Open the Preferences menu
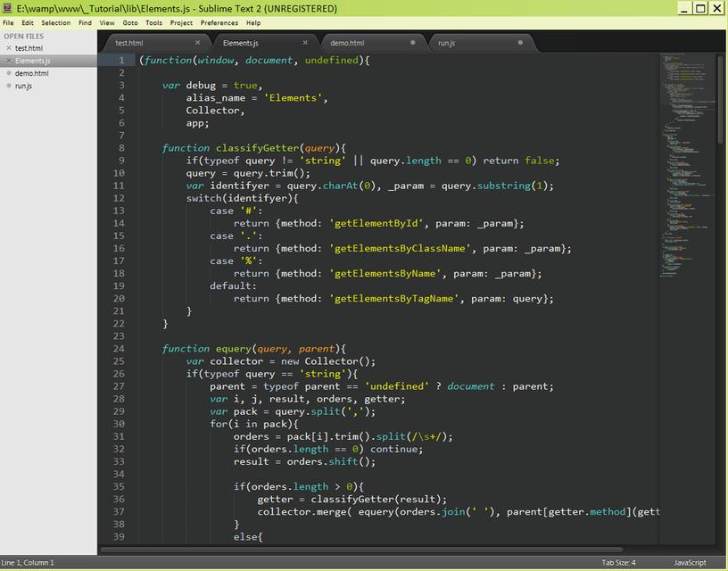Screen dimensions: 728x571 pyautogui.click(x=219, y=23)
